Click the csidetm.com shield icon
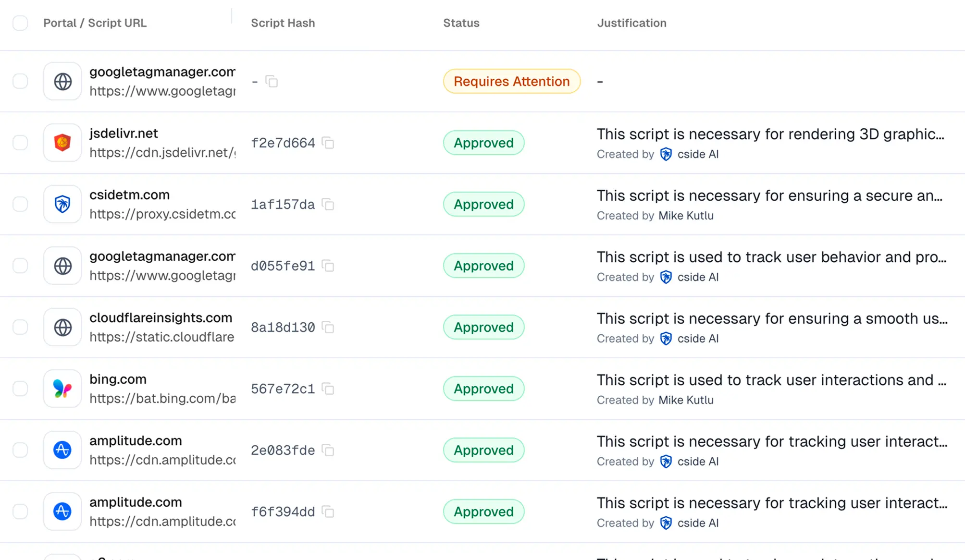 click(x=62, y=204)
